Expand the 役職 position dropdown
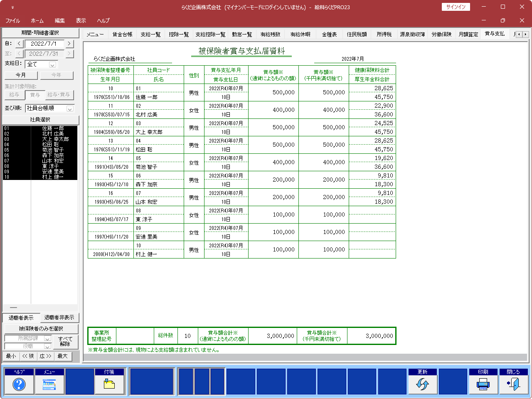Image resolution: width=532 pixels, height=399 pixels. pos(47,346)
